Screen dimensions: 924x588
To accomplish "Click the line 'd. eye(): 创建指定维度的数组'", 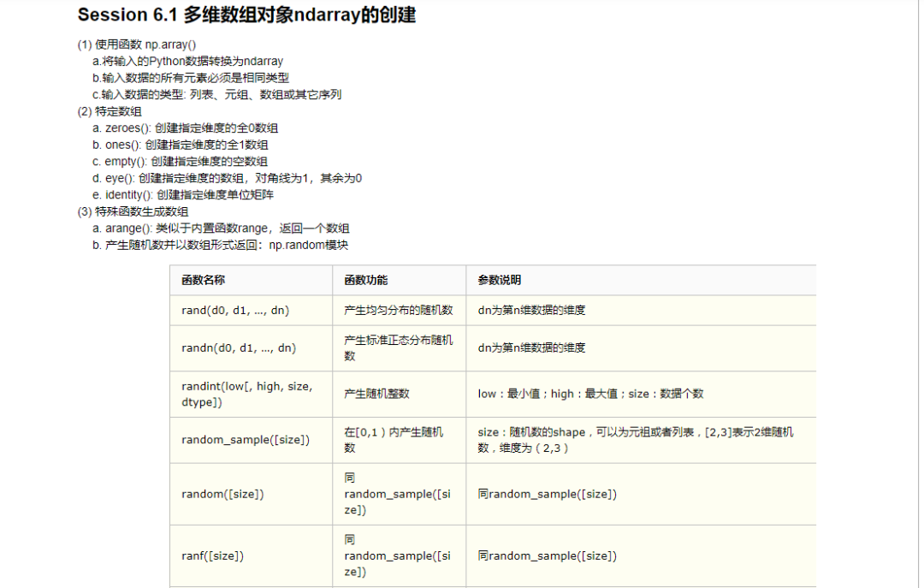I will point(227,177).
